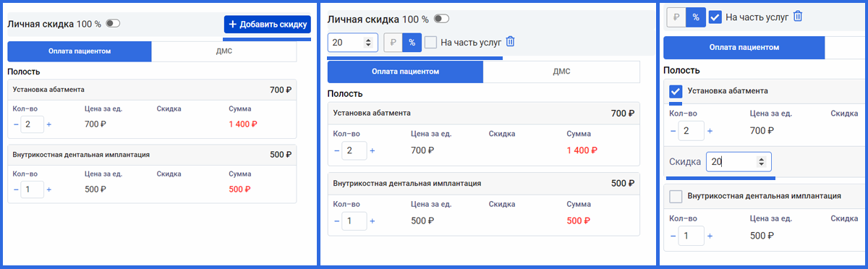The image size is (868, 269).
Task: Increase quantity with plus under checked "Установка абатмента"
Action: [x=710, y=131]
